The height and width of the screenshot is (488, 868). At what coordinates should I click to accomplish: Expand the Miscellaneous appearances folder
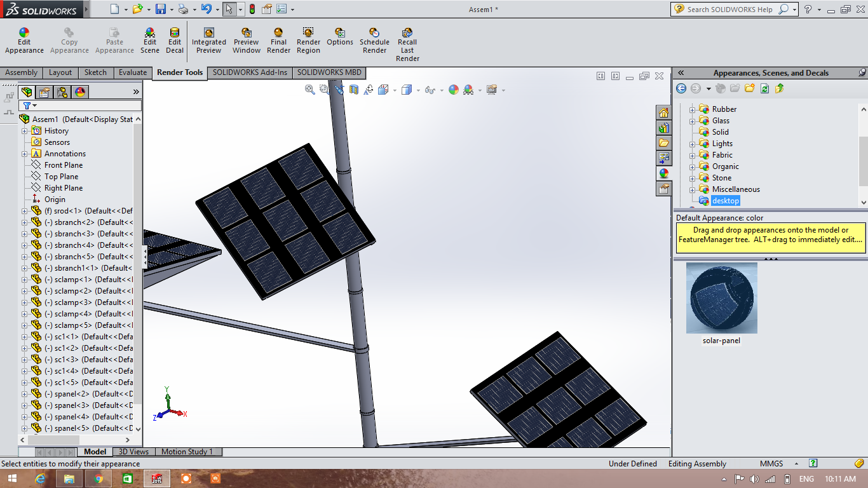pyautogui.click(x=692, y=189)
